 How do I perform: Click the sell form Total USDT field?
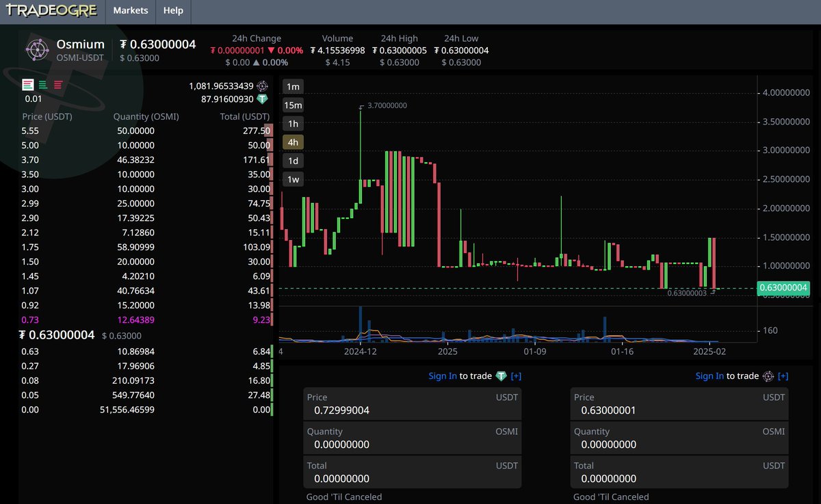(679, 473)
